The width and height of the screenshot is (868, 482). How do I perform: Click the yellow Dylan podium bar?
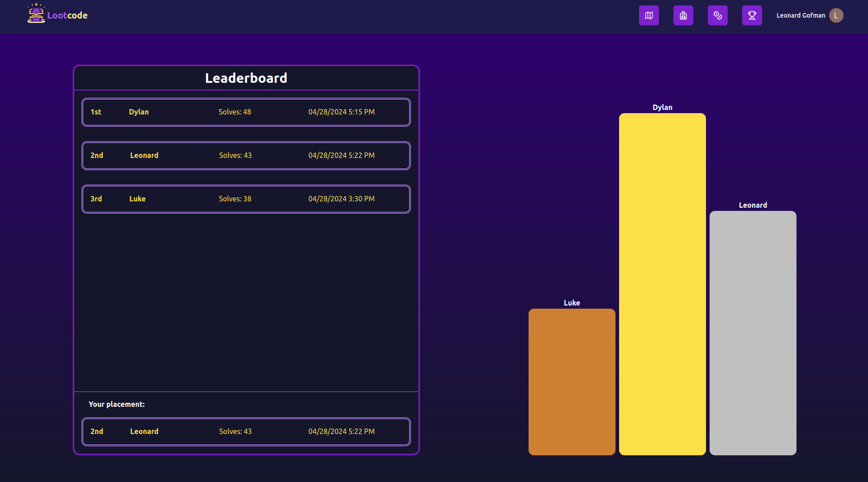pyautogui.click(x=663, y=284)
